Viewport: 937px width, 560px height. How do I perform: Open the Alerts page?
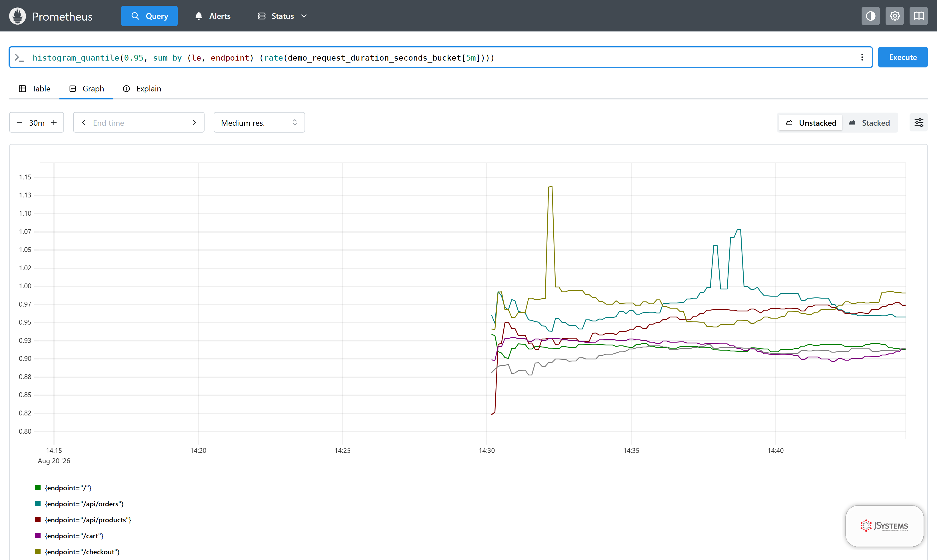pyautogui.click(x=213, y=16)
